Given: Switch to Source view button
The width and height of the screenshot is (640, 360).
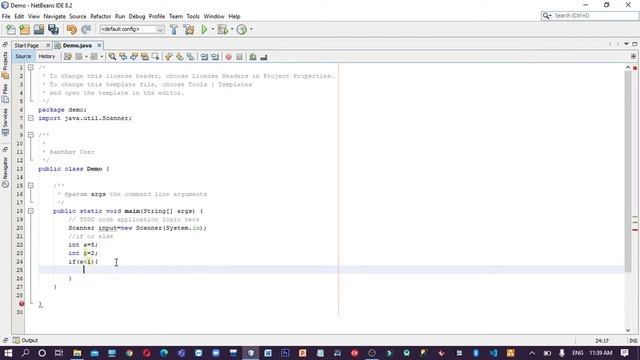Looking at the screenshot, I should (23, 56).
